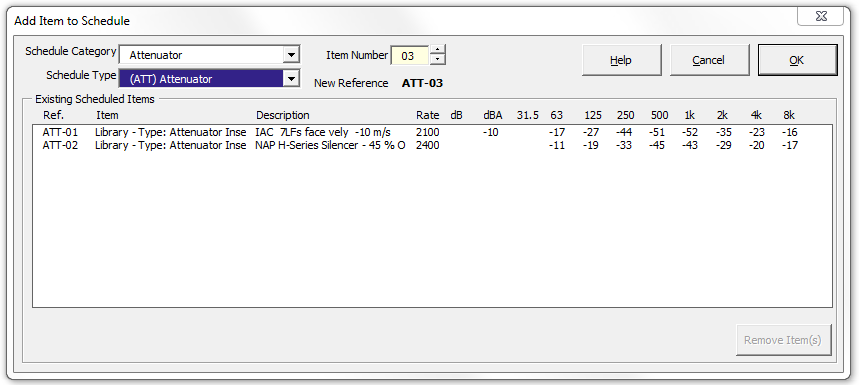Viewport: 859px width, 385px height.
Task: Click the Description column header
Action: [x=283, y=115]
